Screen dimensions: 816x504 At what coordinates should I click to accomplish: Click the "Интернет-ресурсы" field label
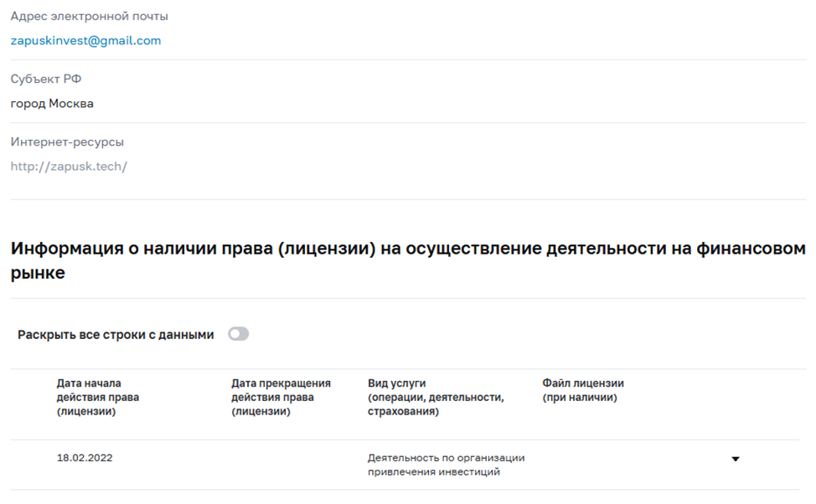66,141
